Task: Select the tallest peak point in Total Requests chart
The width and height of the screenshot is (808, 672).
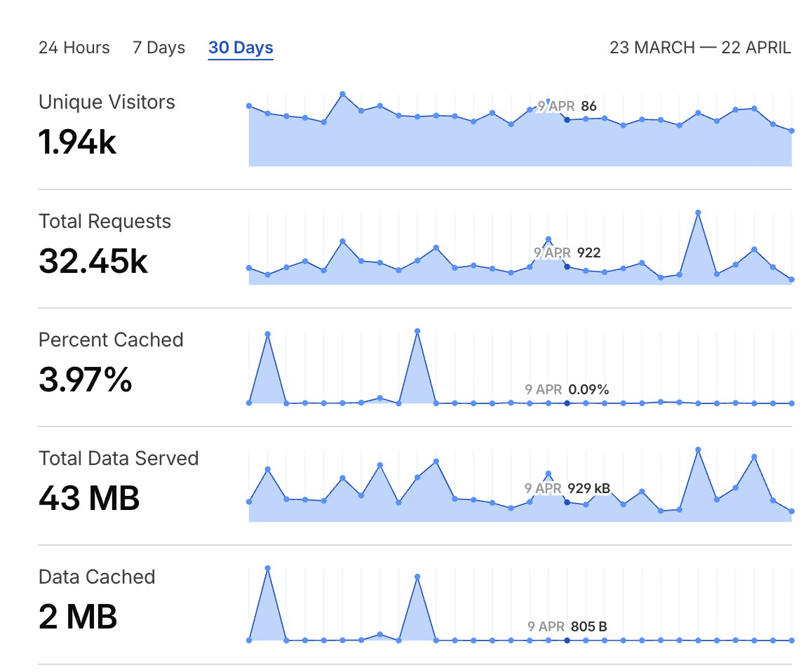Action: [698, 213]
